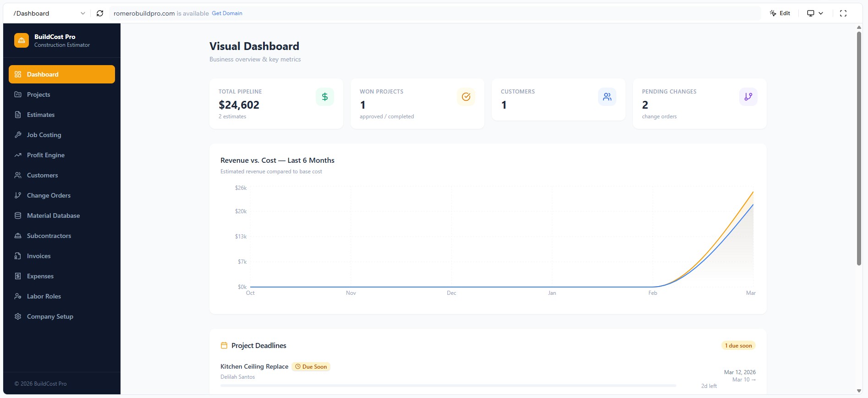Click the Visual Dashboard heading
Screen dimensions: 868x398
click(254, 46)
